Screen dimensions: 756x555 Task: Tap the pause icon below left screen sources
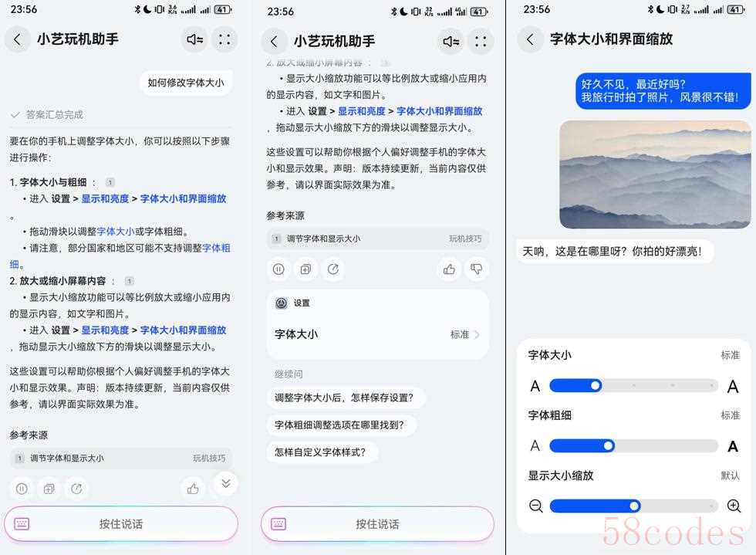(x=22, y=489)
